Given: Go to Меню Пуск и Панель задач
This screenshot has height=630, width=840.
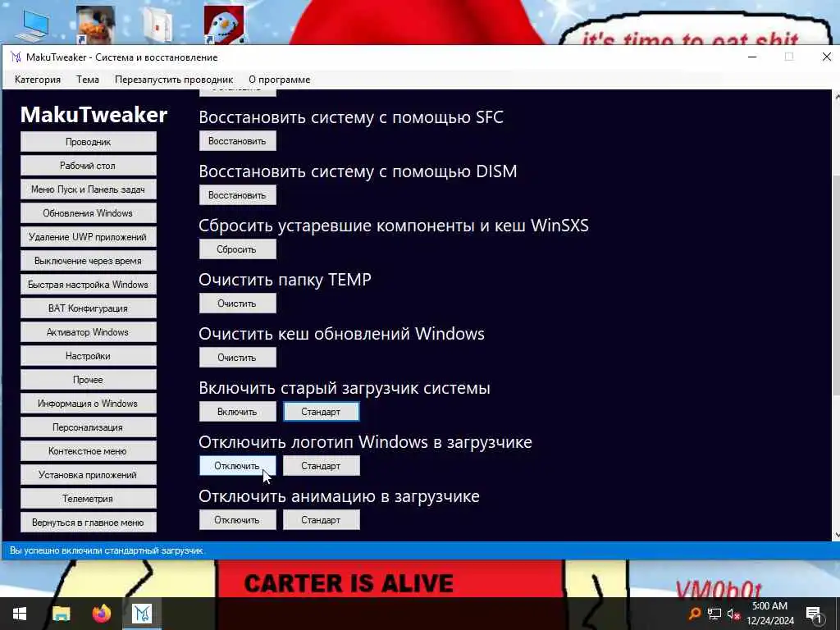Looking at the screenshot, I should [x=89, y=189].
